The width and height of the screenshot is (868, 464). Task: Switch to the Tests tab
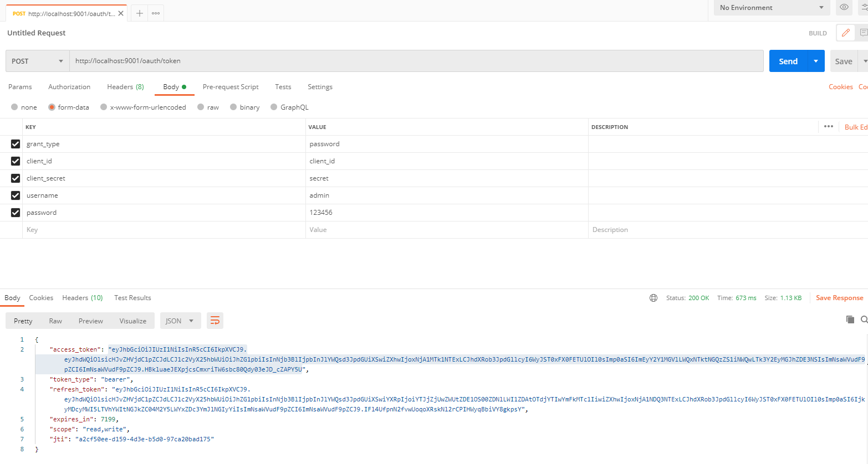[283, 87]
